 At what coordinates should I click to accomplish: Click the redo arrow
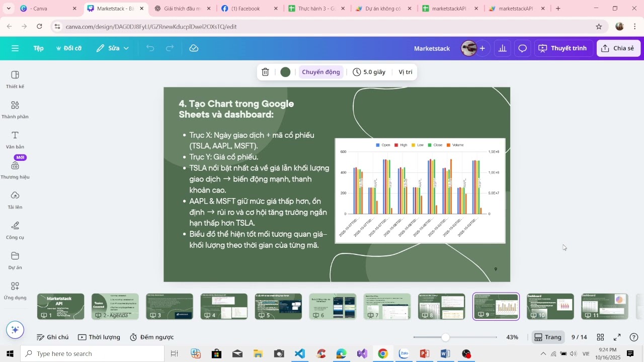(x=170, y=48)
